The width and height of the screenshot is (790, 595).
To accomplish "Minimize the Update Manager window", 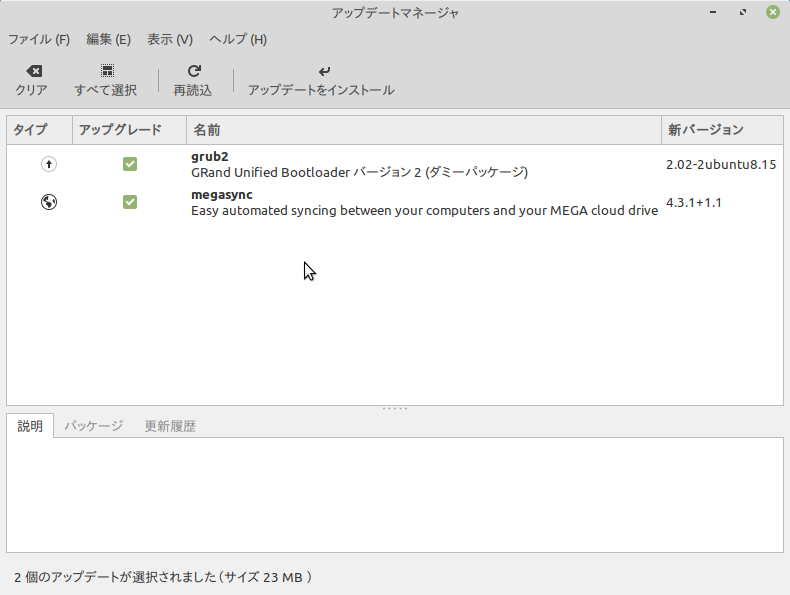I will (x=713, y=12).
